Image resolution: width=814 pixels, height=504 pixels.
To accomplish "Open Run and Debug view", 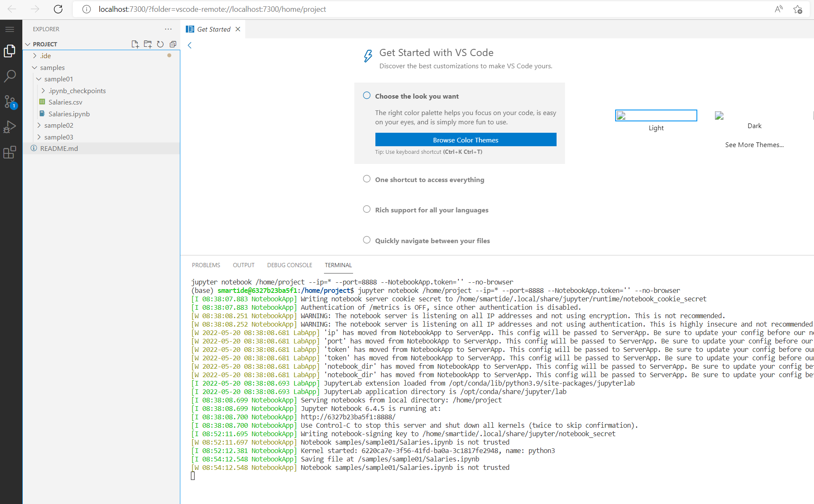I will [x=10, y=127].
